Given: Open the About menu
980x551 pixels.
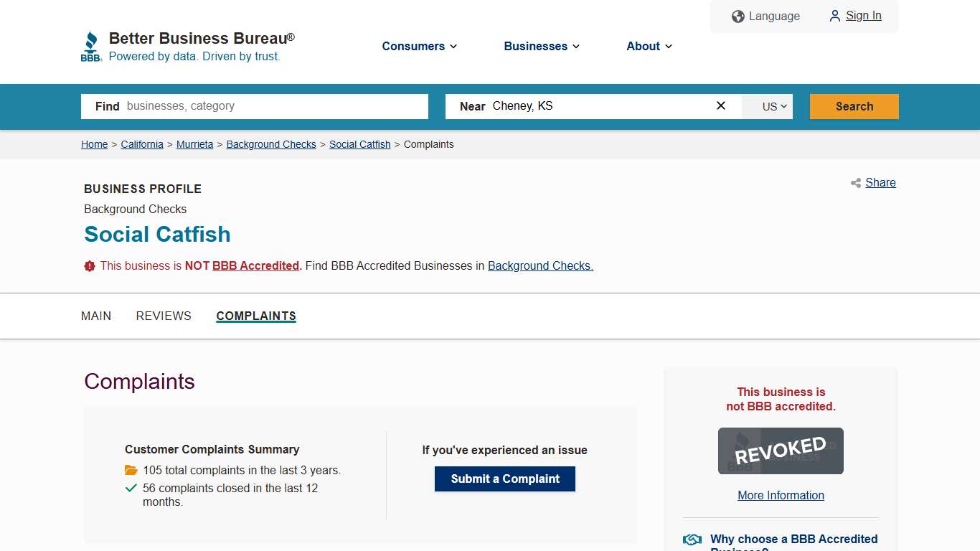Looking at the screenshot, I should click(648, 46).
